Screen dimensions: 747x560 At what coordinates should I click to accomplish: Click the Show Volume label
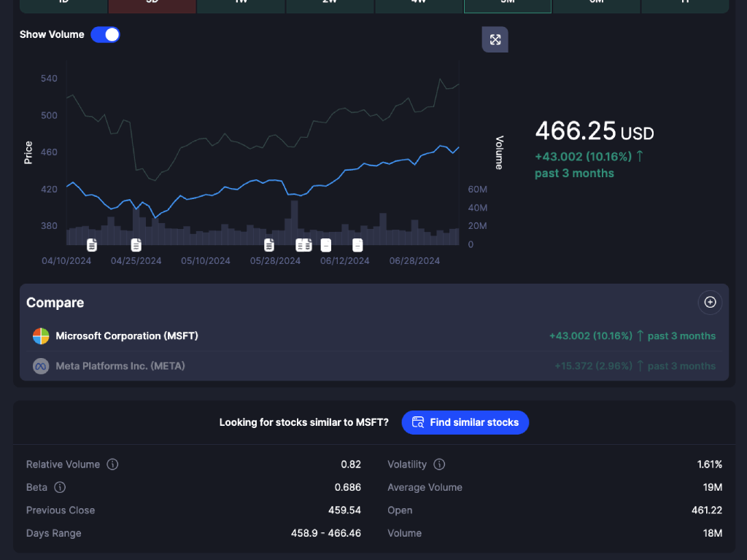click(x=52, y=35)
